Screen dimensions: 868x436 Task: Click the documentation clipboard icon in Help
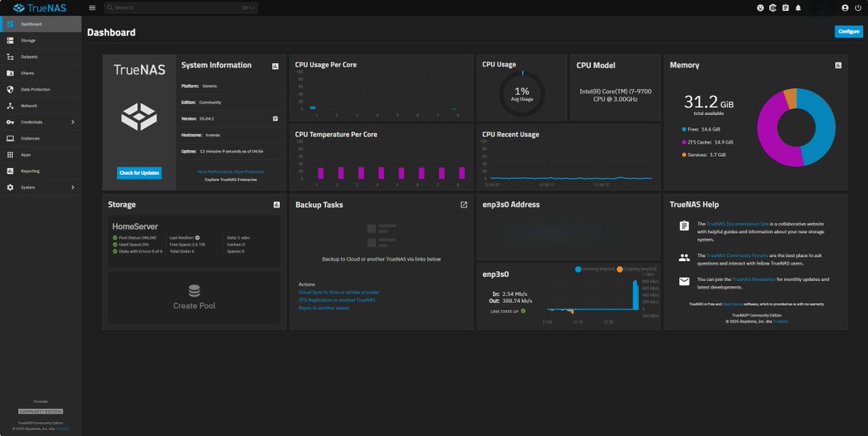(x=684, y=226)
